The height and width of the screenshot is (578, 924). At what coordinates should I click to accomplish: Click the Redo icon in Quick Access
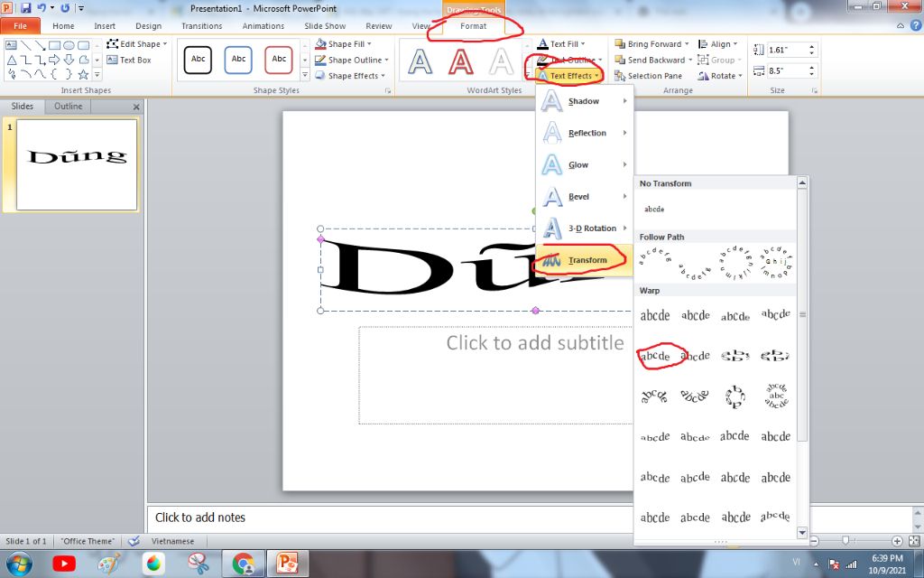(65, 8)
